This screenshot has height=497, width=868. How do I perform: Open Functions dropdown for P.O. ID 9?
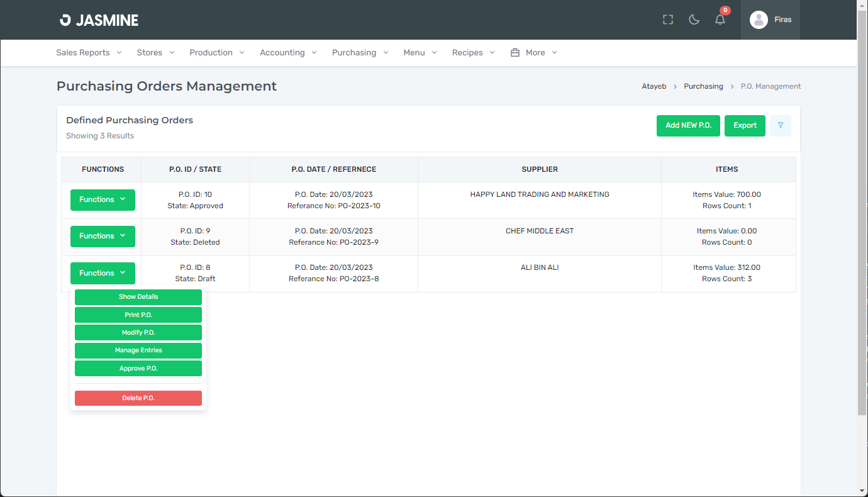[x=103, y=236]
